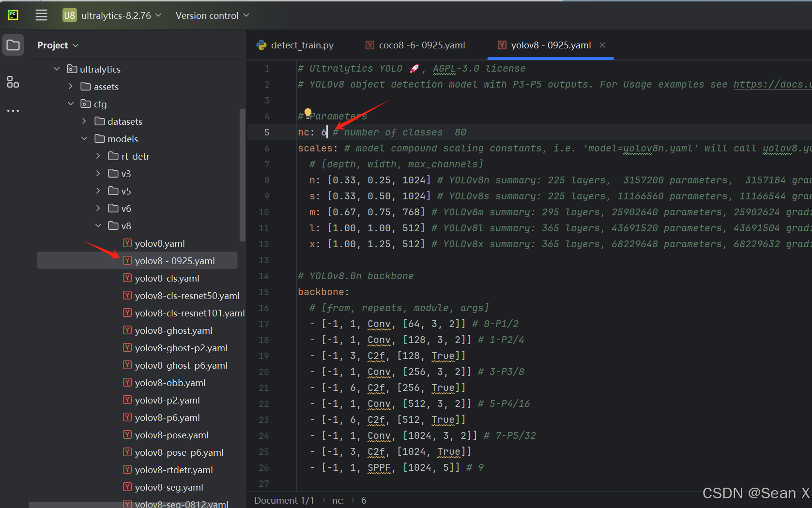Show more tool windows ellipsis

tap(13, 111)
